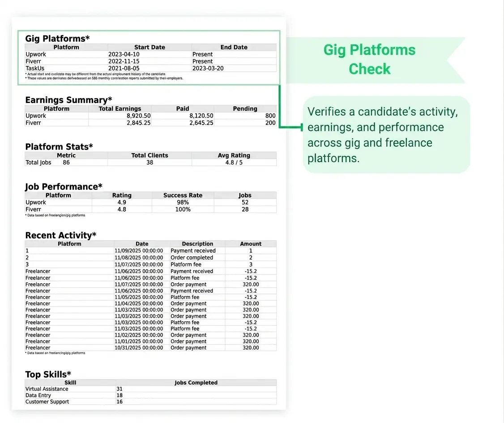
Task: Click the date 11/02/2025 00:00:00
Action: pyautogui.click(x=139, y=335)
